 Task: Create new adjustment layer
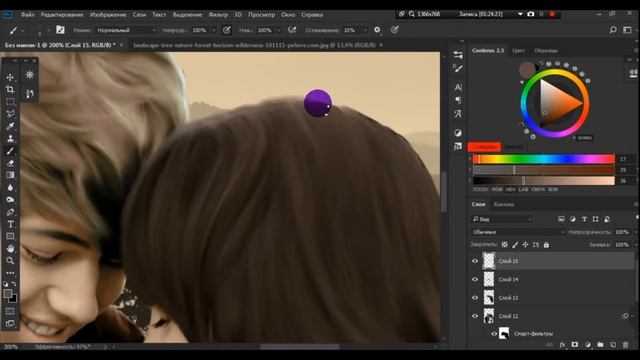588,345
